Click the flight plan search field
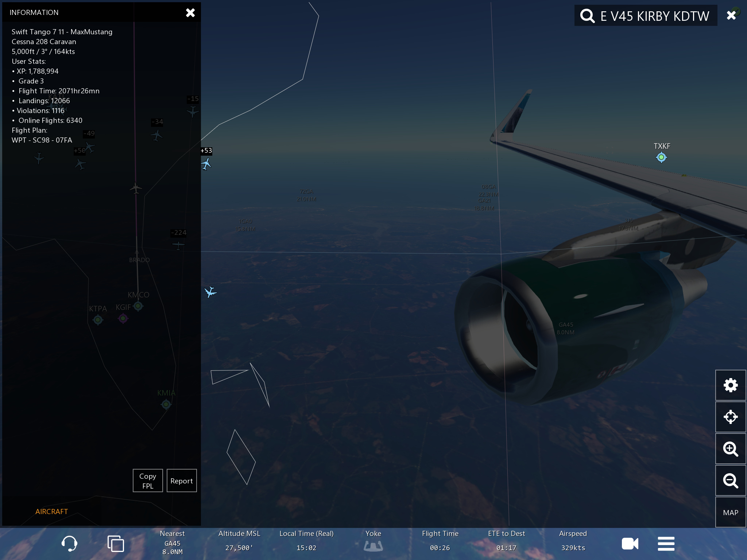Screen dimensions: 747x560 [x=654, y=16]
